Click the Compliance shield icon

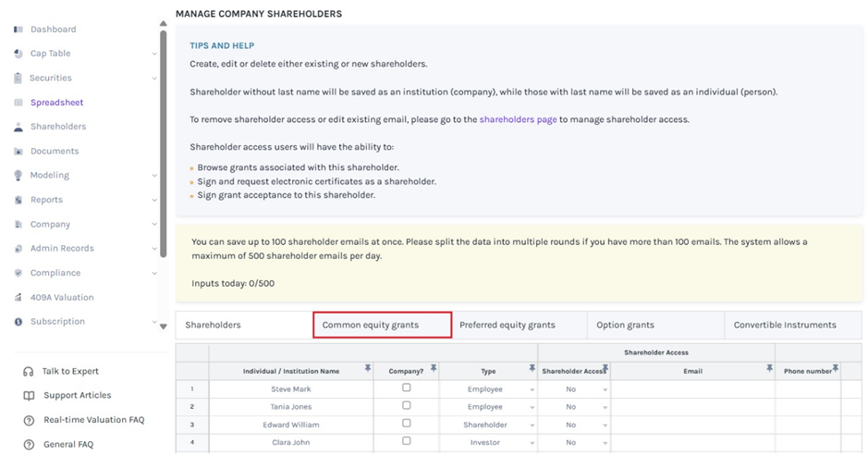coord(18,273)
